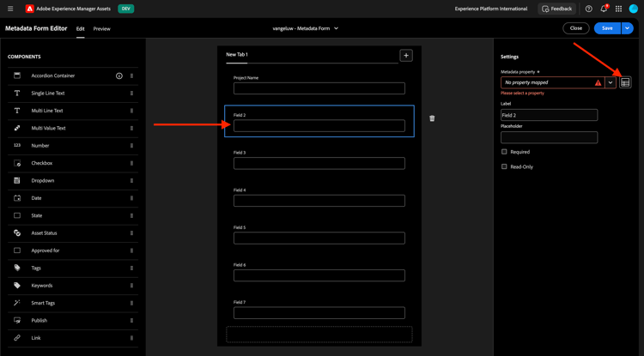Click the Save button
The image size is (644, 356).
click(x=607, y=28)
